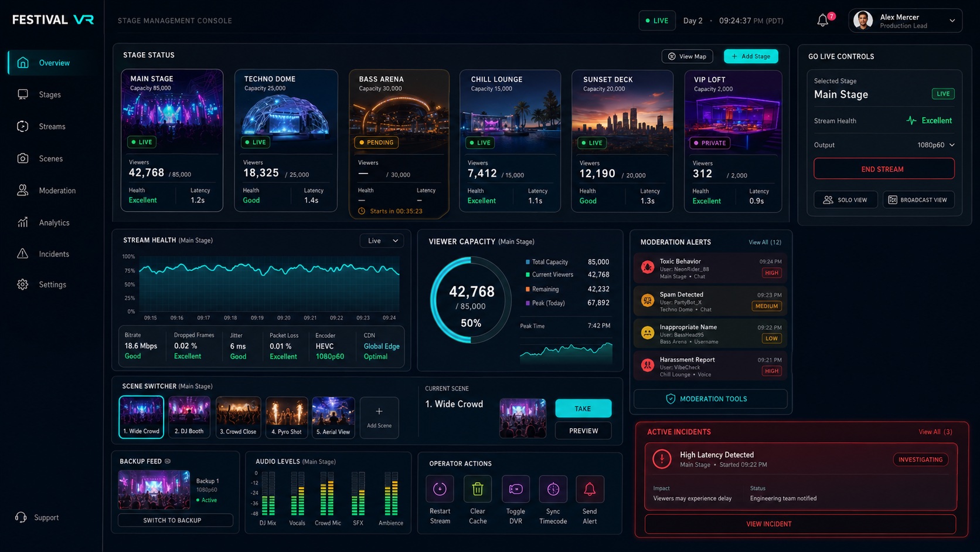This screenshot has width=980, height=552.
Task: Click the Backup Feed info icon
Action: [x=168, y=462]
